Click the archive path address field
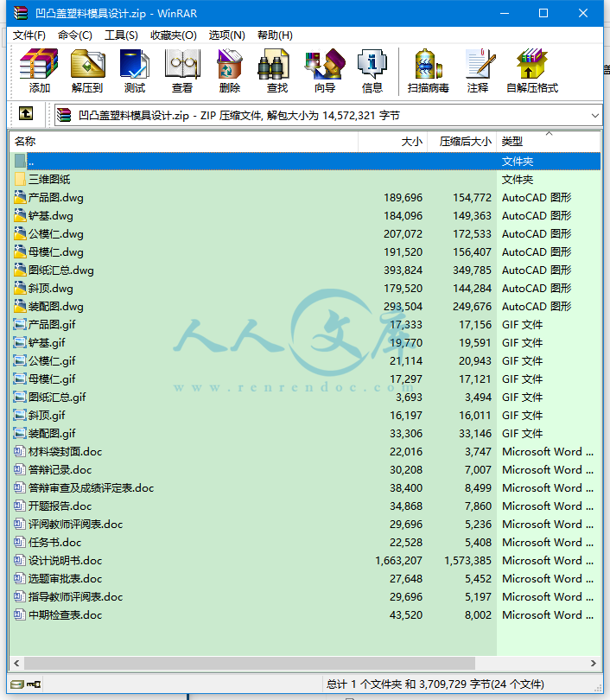610x700 pixels. tap(328, 116)
